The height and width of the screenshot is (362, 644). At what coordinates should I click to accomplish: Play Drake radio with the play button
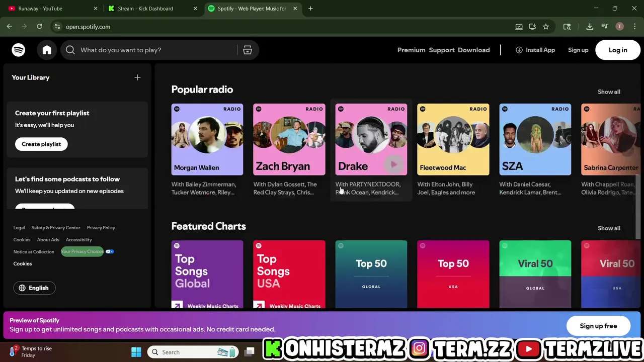coord(394,164)
